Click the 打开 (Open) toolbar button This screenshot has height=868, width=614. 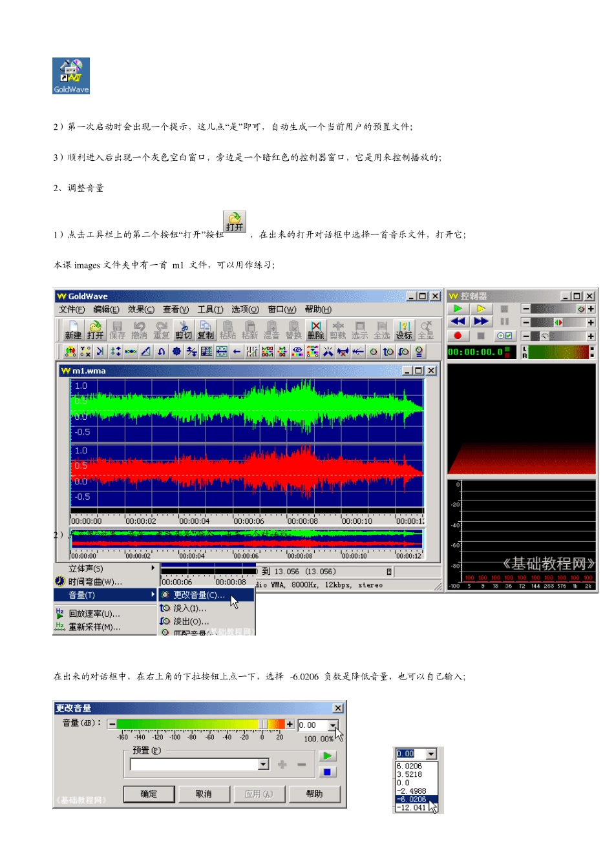pyautogui.click(x=95, y=330)
